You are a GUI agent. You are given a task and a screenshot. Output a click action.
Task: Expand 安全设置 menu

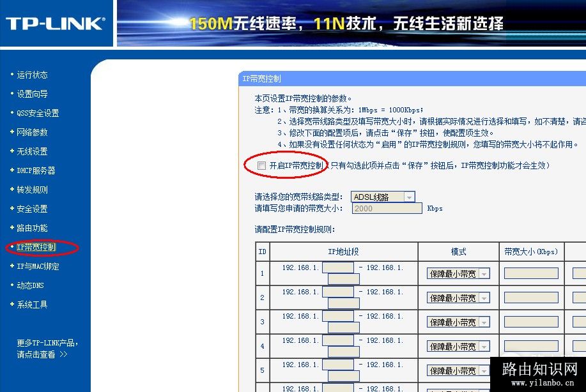(x=32, y=209)
